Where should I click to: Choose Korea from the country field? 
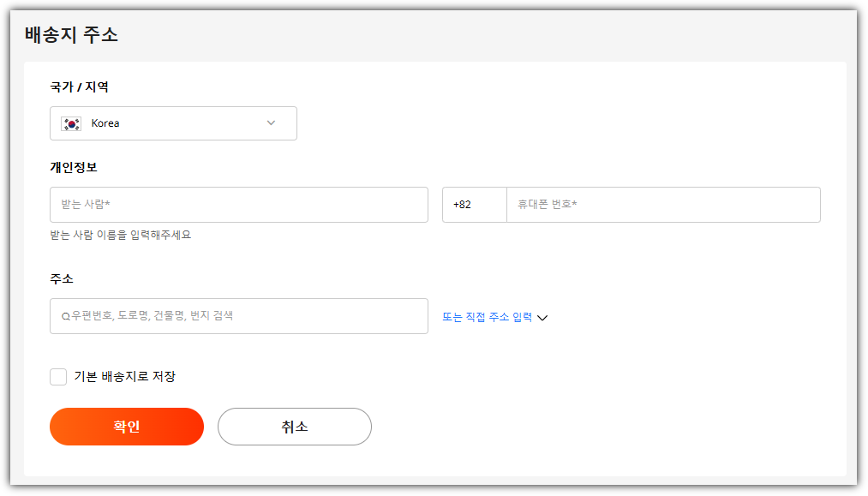click(x=171, y=123)
